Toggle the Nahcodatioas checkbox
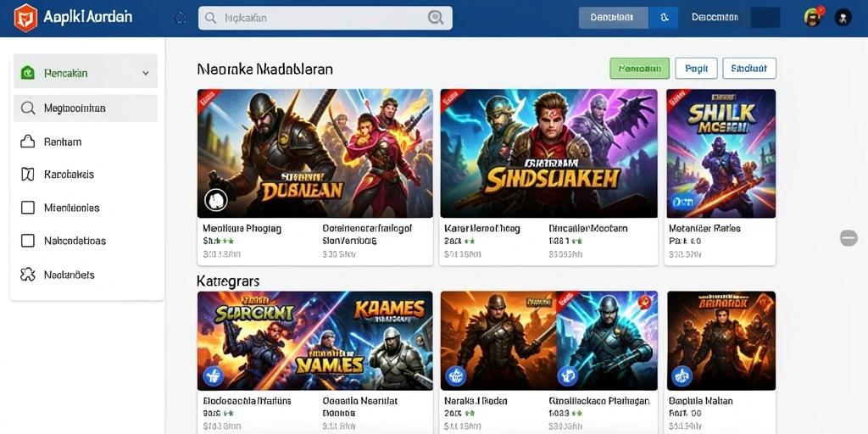Image resolution: width=868 pixels, height=434 pixels. click(x=28, y=241)
